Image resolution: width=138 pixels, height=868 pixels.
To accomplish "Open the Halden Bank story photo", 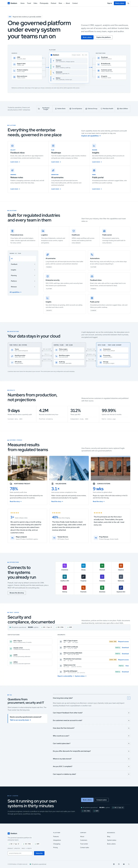I will pos(69,468).
